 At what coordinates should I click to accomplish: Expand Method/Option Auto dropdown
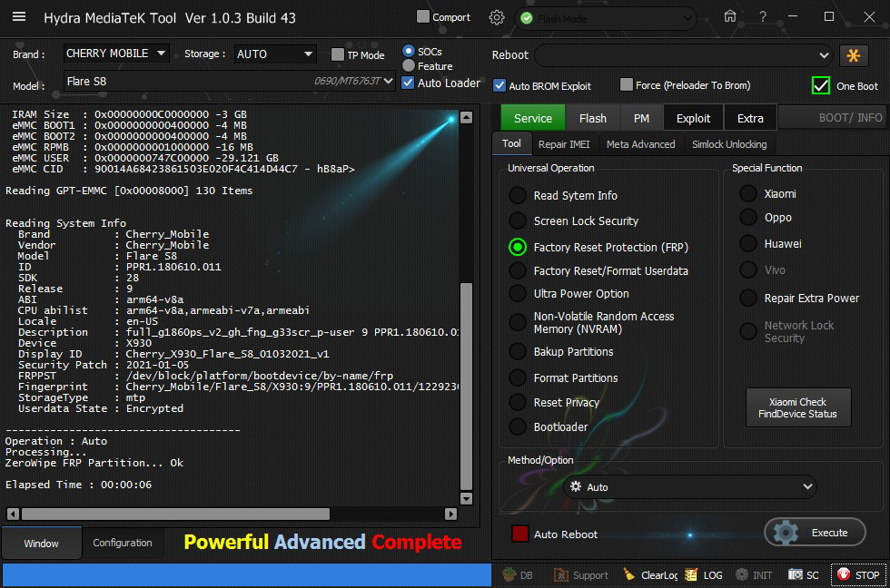pos(690,486)
